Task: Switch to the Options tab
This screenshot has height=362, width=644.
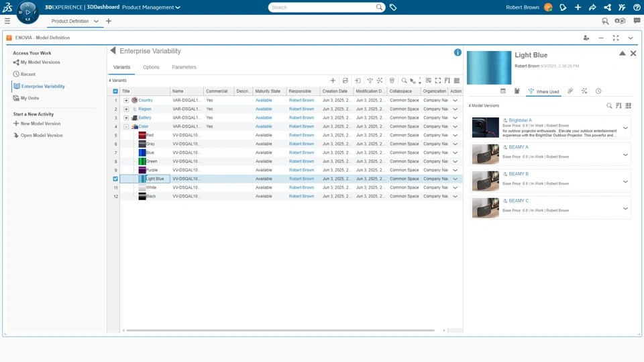Action: 151,67
